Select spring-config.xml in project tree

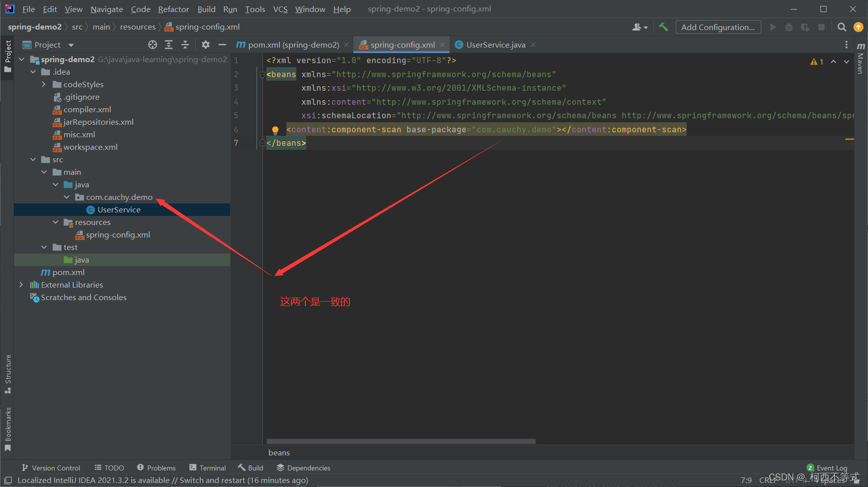click(x=118, y=234)
